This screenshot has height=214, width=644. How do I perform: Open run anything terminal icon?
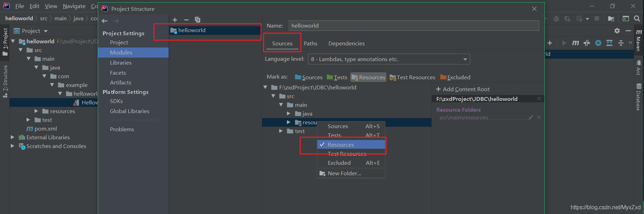coord(626,19)
